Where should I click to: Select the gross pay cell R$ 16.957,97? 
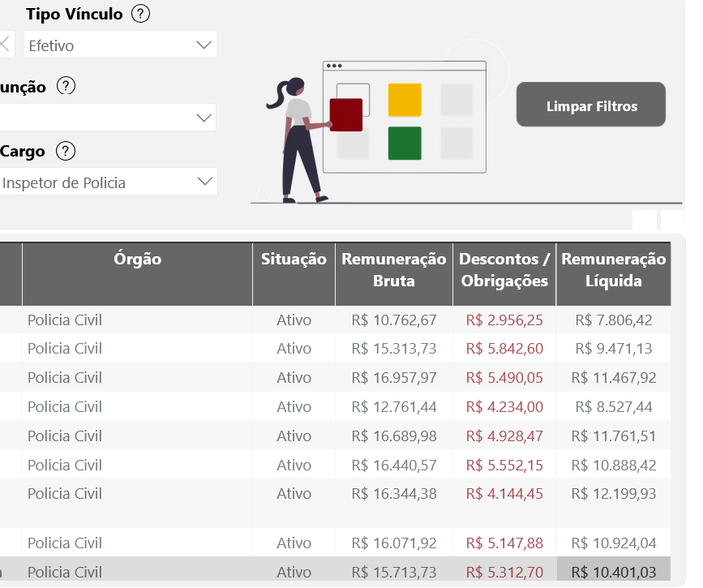pos(394,378)
